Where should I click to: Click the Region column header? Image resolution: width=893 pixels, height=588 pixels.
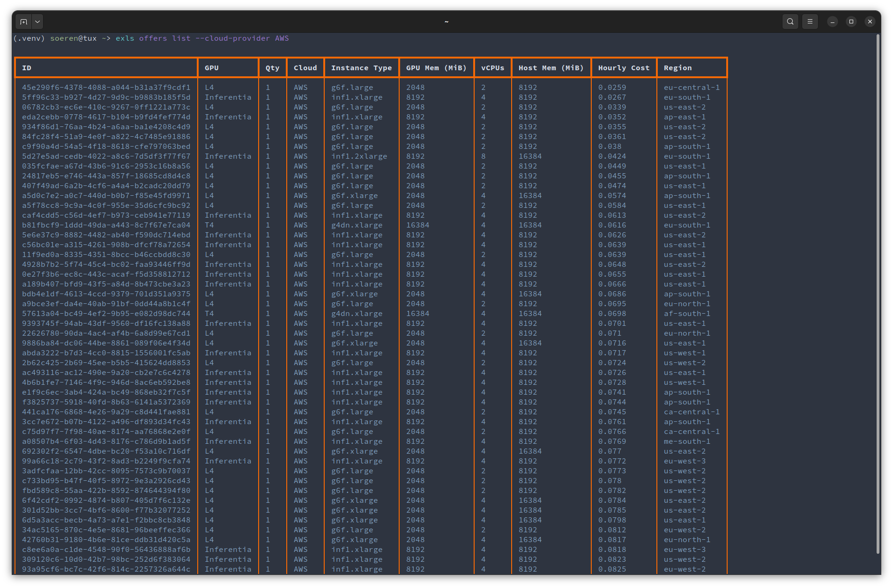677,67
